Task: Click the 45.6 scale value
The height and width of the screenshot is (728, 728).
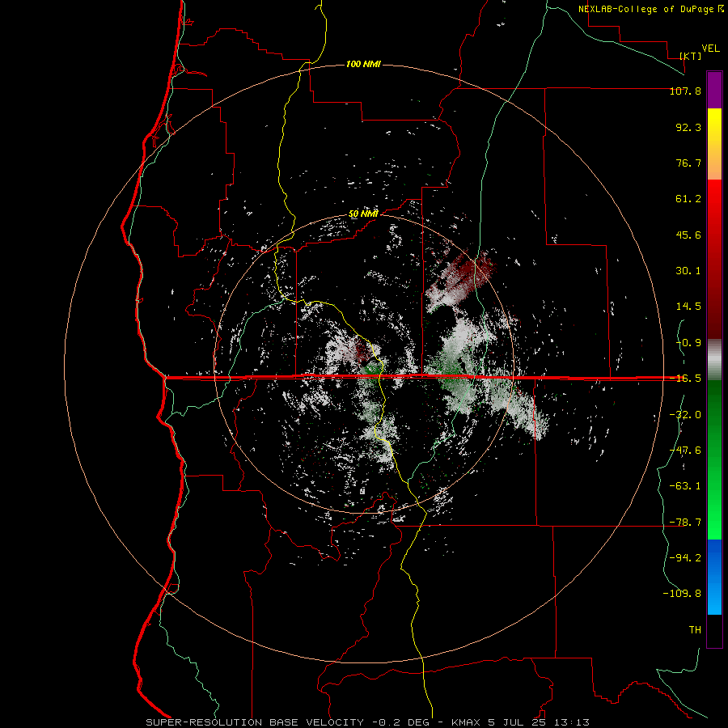Action: click(688, 235)
